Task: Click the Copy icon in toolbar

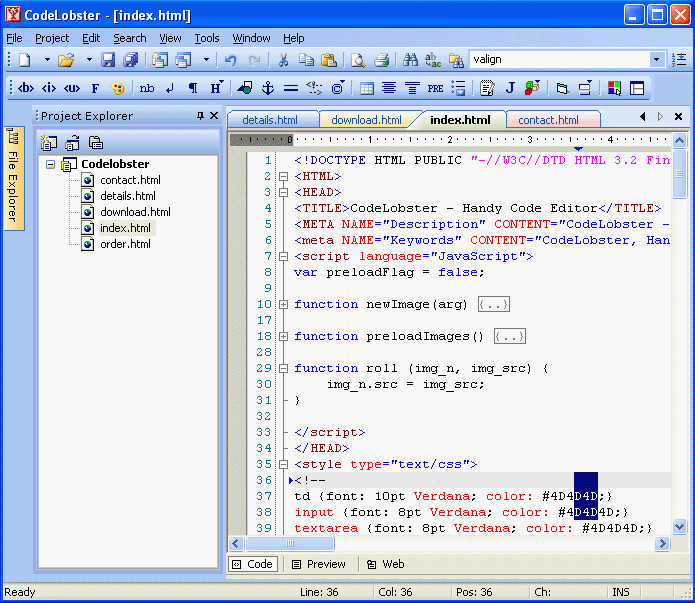Action: point(306,59)
